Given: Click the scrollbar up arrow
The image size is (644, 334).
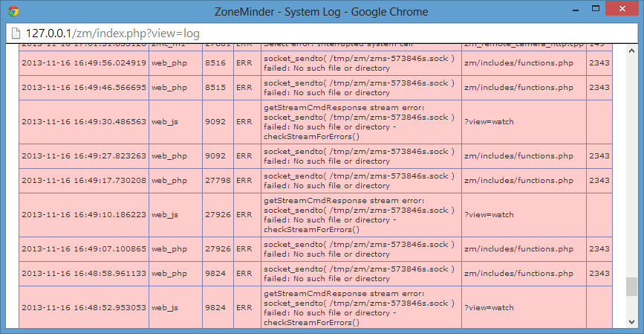Looking at the screenshot, I should (x=631, y=50).
